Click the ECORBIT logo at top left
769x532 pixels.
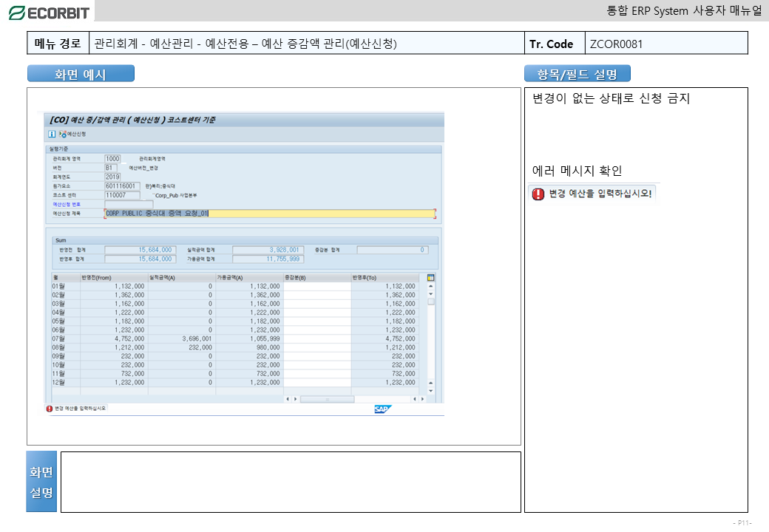point(49,13)
